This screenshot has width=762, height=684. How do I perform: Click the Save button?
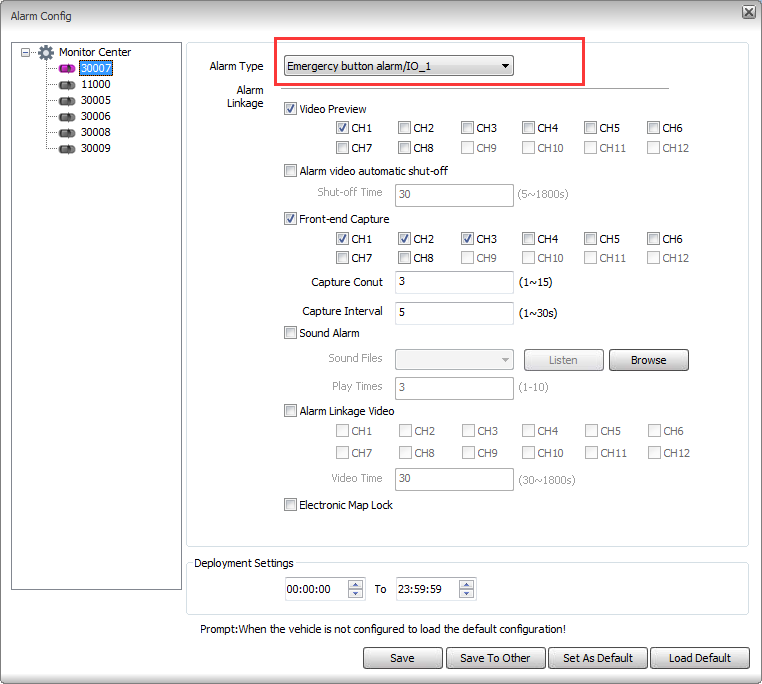point(402,658)
